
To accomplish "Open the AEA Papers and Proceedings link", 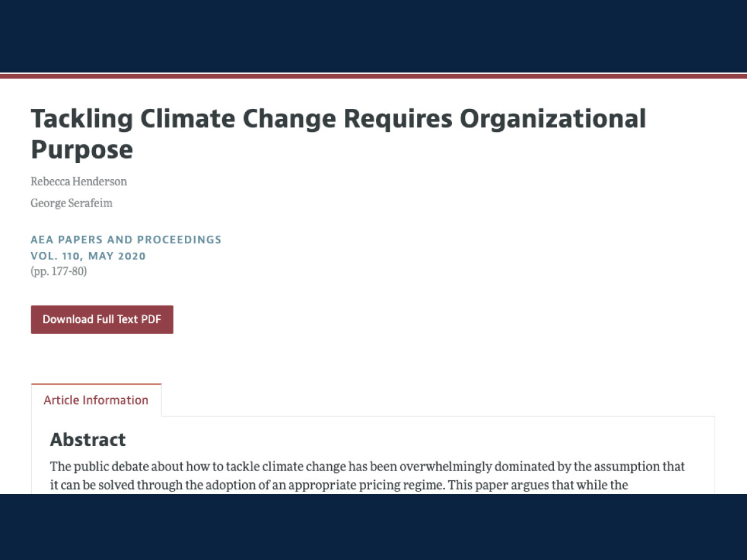I will click(126, 240).
